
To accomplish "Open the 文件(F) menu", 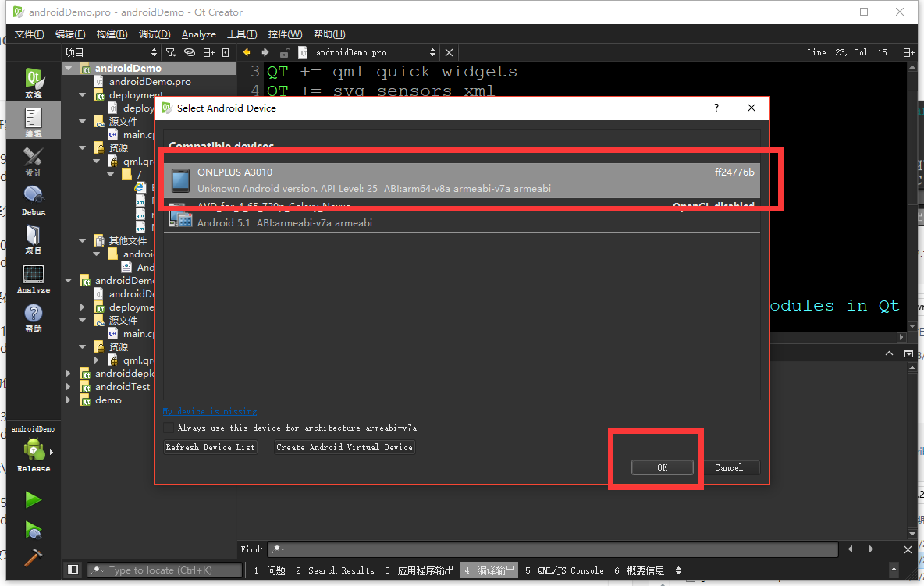I will pos(29,34).
